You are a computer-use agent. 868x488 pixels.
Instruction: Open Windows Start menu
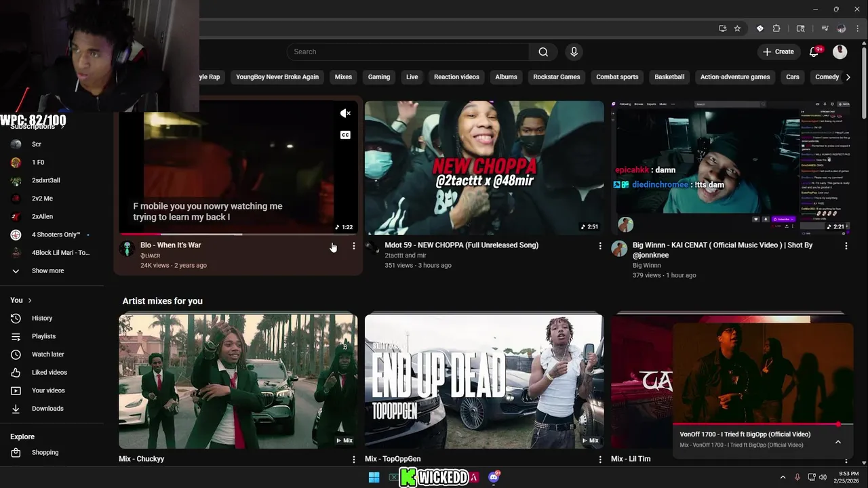coord(374,477)
